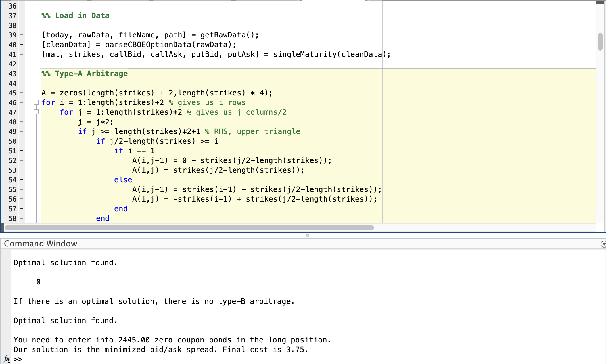
Task: Click the 'if i == 1' statement
Action: tap(135, 151)
